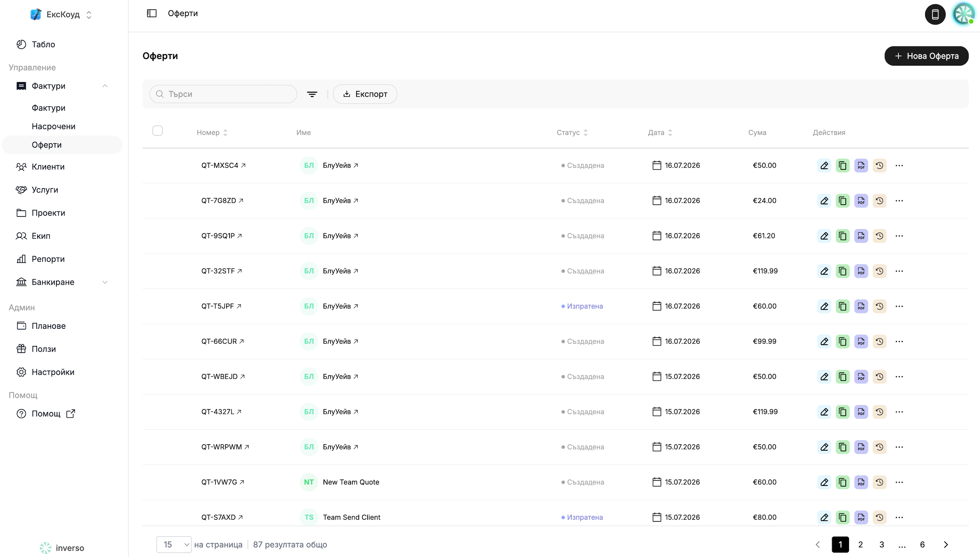980x557 pixels.
Task: Toggle the select-all checkbox in table header
Action: (157, 131)
